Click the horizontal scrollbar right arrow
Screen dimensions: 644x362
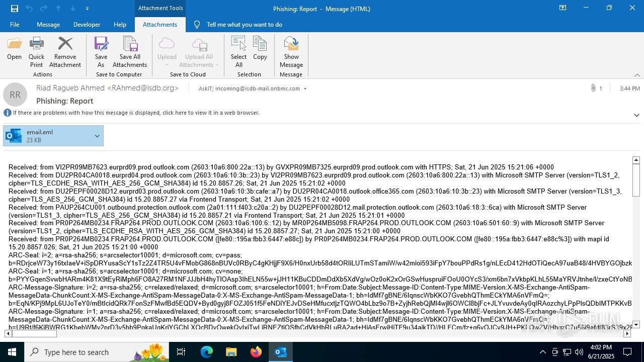[627, 333]
